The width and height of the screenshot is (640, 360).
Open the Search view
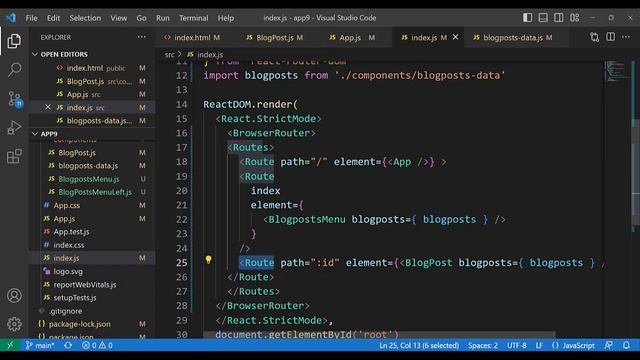pos(14,70)
